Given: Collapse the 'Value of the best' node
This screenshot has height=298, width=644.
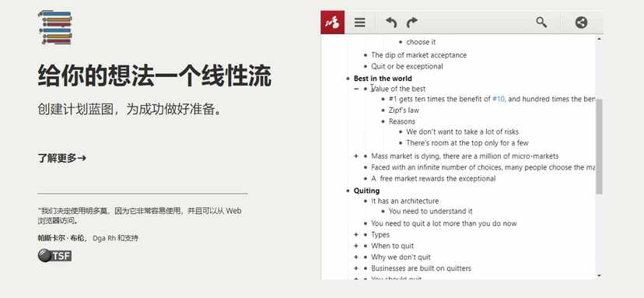Looking at the screenshot, I should click(356, 89).
